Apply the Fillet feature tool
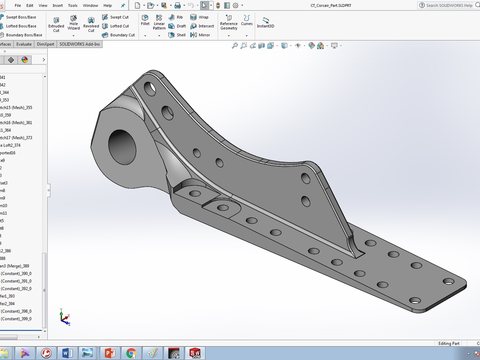The image size is (480, 360). point(145,20)
